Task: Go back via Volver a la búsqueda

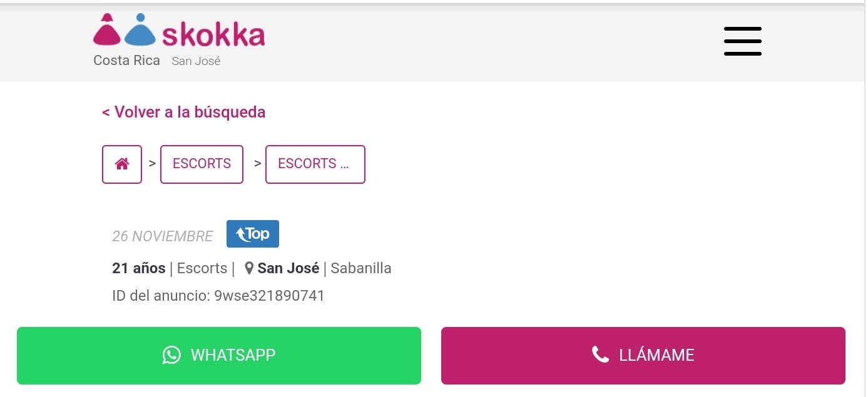Action: coord(183,113)
